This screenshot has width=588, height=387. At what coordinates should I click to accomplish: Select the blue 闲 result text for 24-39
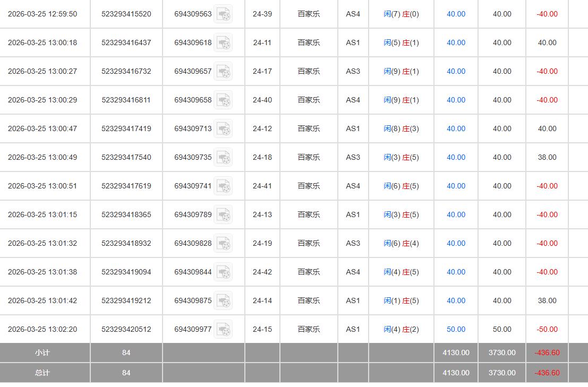[387, 14]
